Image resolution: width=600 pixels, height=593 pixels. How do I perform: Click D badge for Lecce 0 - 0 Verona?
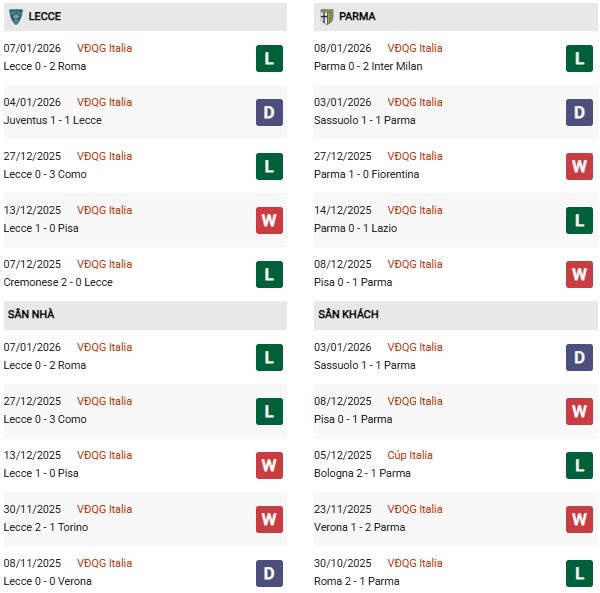click(x=269, y=573)
